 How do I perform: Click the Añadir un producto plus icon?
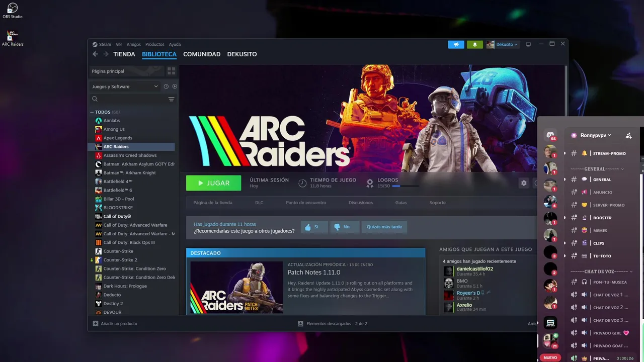pyautogui.click(x=96, y=323)
